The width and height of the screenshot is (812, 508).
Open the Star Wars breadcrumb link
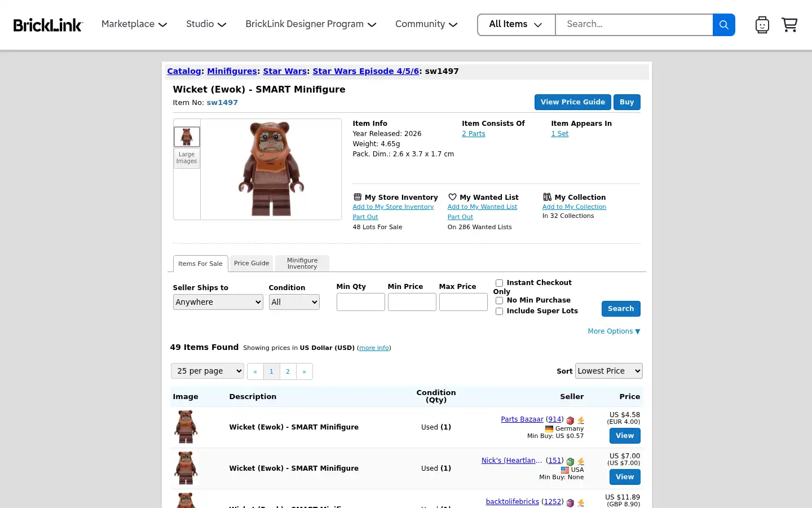pos(285,71)
